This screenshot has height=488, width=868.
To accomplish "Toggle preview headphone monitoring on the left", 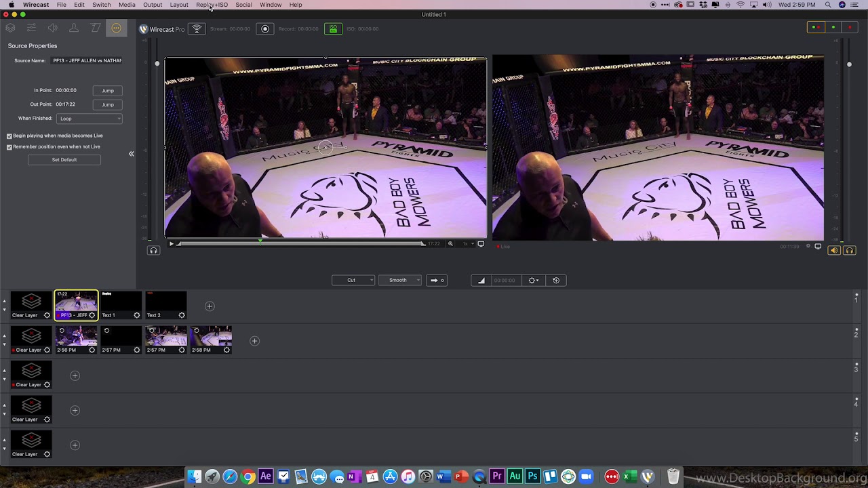I will [153, 251].
